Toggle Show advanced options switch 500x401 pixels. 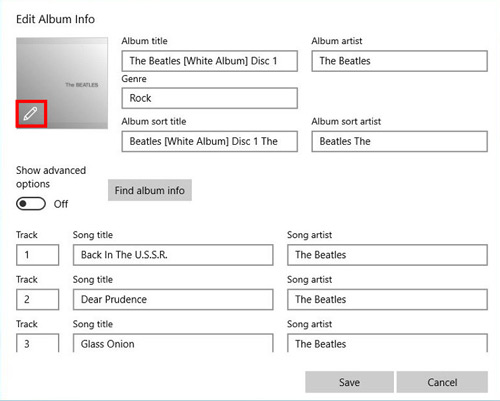point(31,204)
